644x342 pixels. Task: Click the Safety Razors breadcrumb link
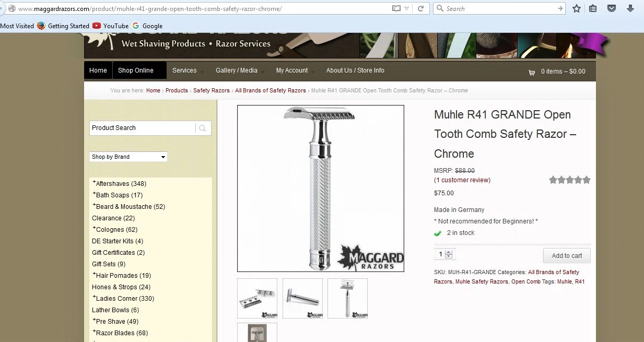click(212, 90)
